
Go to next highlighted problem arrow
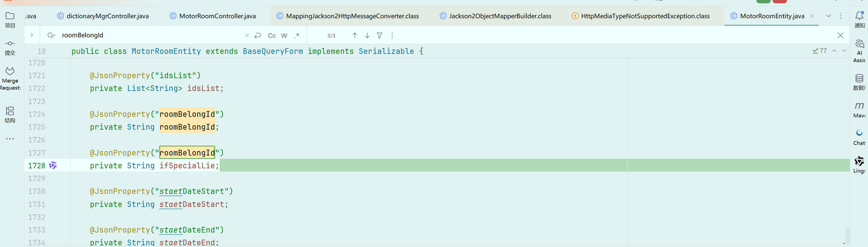pyautogui.click(x=844, y=51)
